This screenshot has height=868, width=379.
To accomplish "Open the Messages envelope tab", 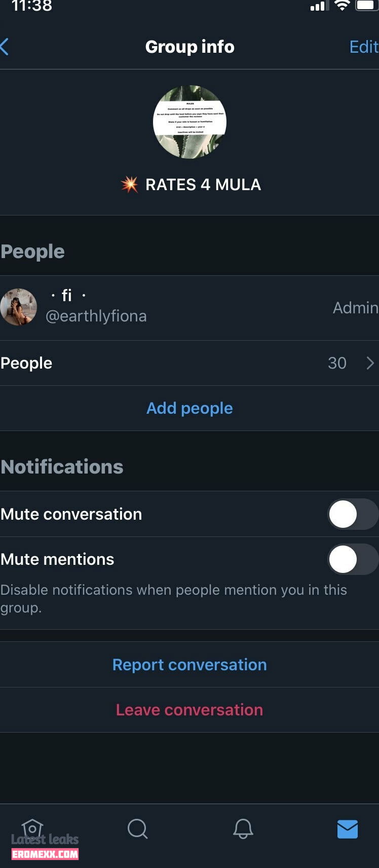I will click(348, 829).
